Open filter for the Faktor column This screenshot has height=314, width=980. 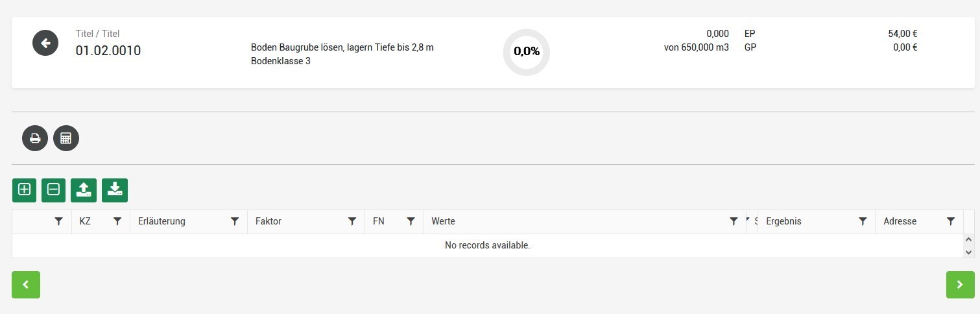(x=352, y=222)
